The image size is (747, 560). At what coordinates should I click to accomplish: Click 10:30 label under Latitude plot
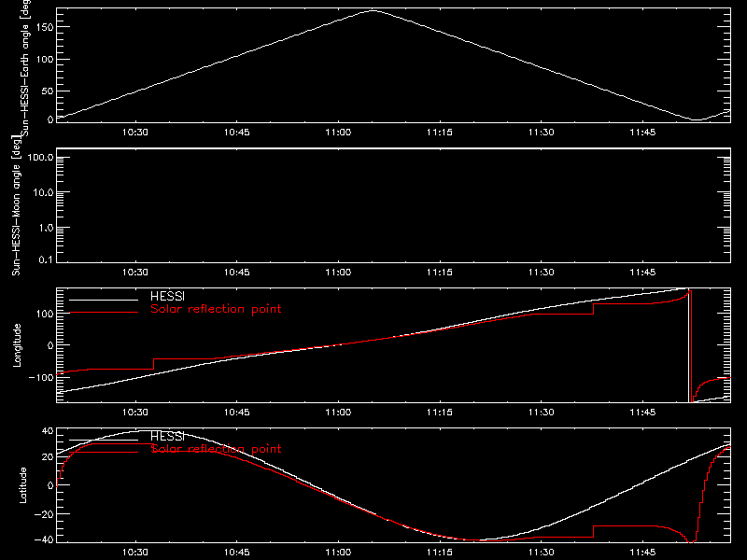click(135, 553)
